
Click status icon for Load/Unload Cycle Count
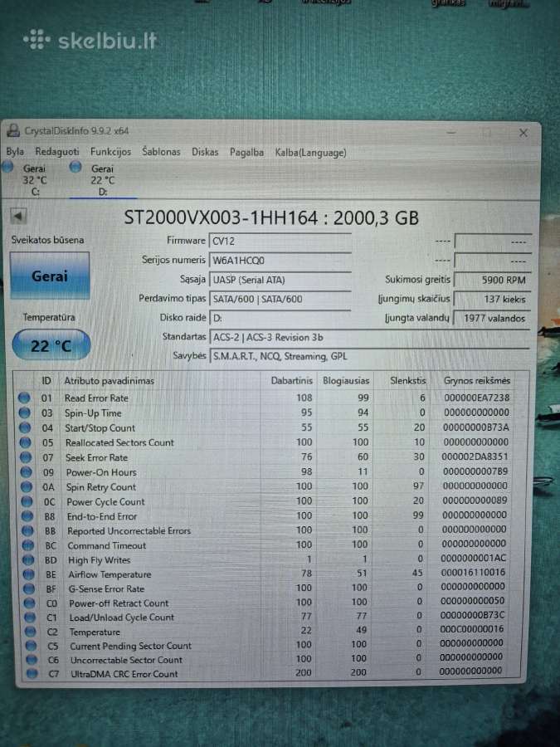click(x=30, y=617)
